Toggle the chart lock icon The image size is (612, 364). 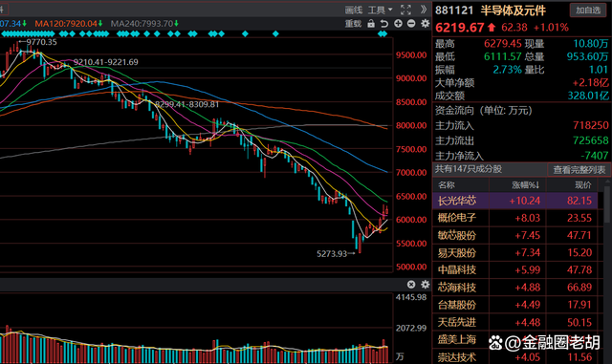371,24
